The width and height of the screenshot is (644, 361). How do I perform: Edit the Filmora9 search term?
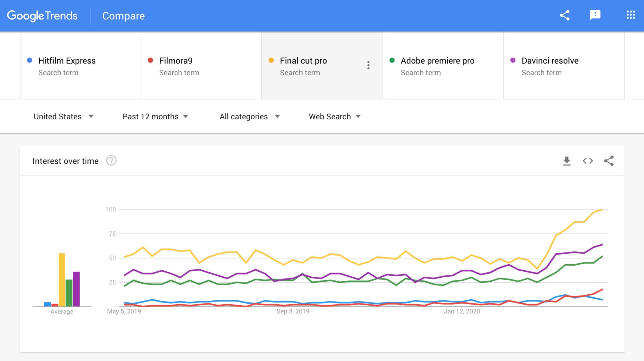tap(175, 61)
